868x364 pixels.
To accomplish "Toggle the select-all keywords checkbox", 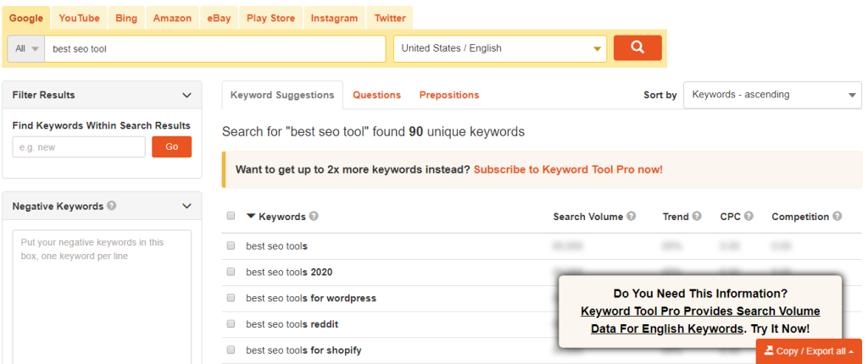I will pyautogui.click(x=231, y=217).
